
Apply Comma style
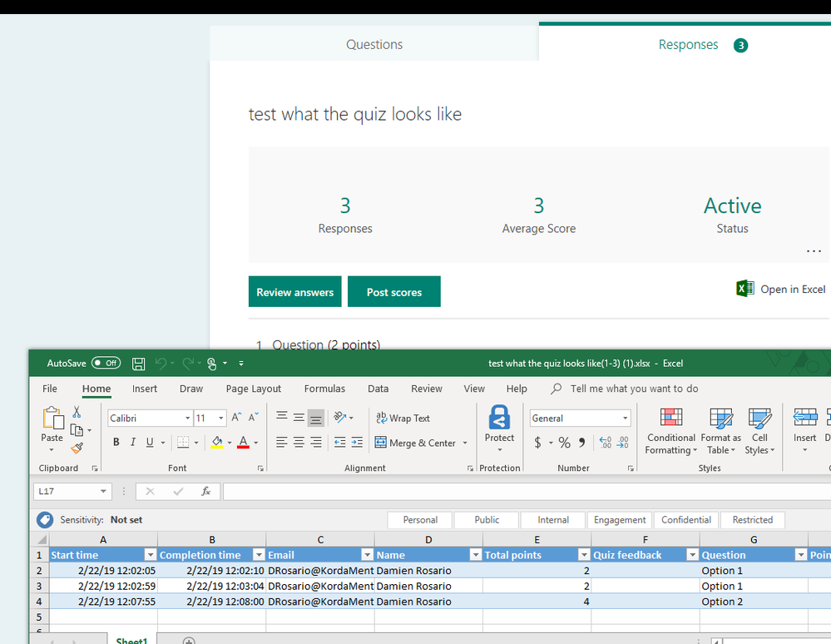coord(582,443)
